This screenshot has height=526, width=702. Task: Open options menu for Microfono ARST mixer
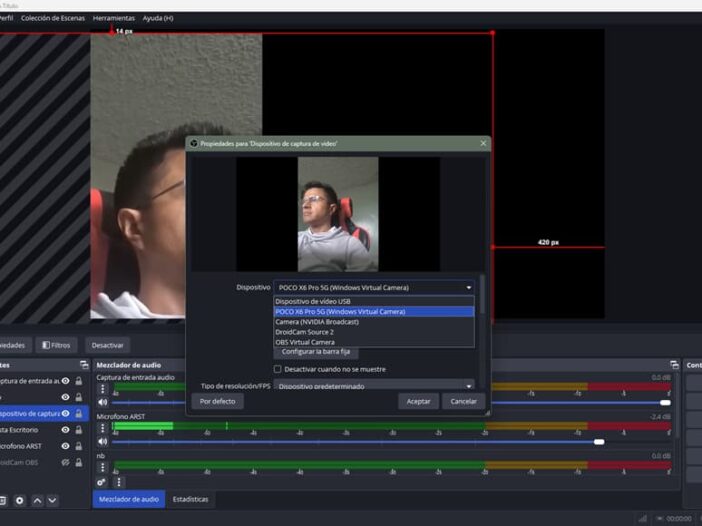[102, 428]
